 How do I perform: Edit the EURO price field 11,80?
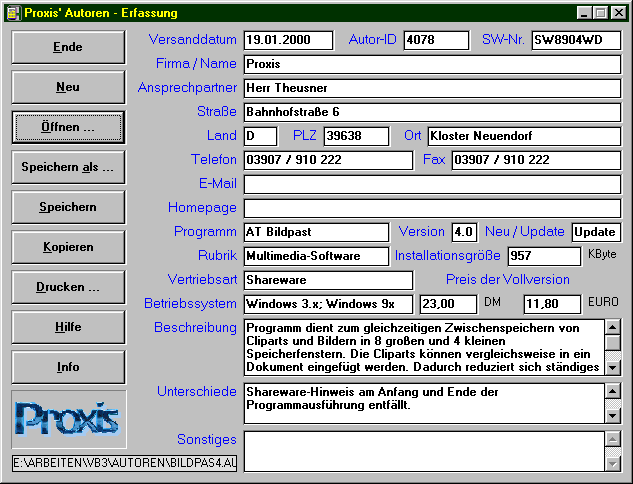point(552,304)
